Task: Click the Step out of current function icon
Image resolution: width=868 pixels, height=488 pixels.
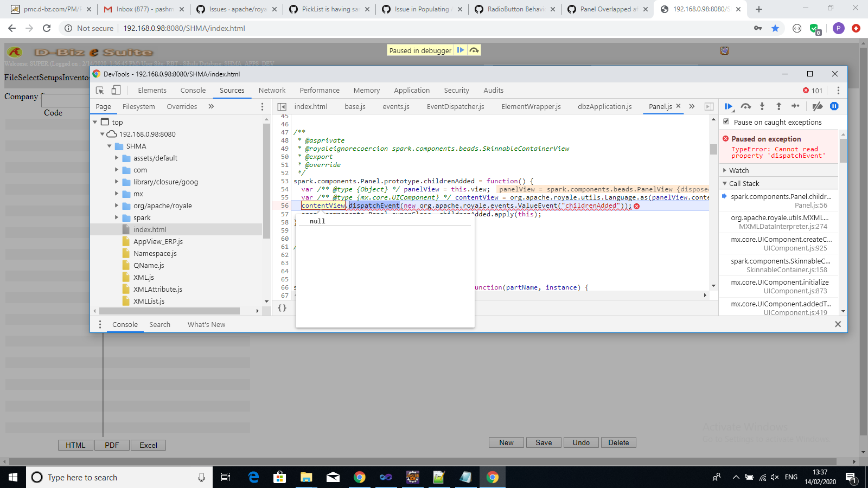Action: [x=780, y=107]
